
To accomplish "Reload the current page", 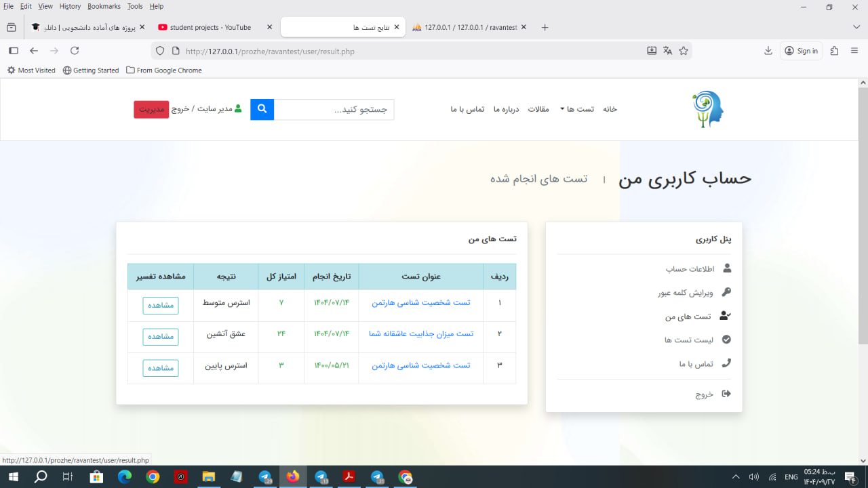I will coord(75,51).
